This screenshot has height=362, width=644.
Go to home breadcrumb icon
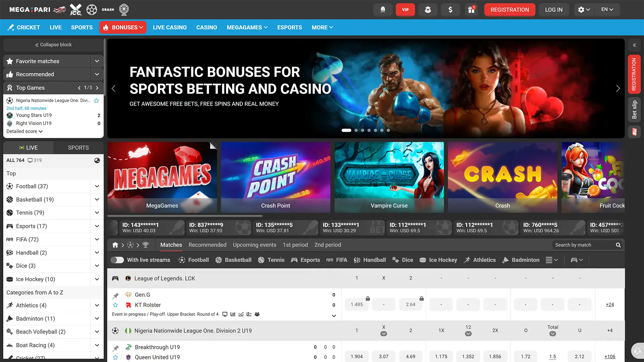(x=115, y=245)
